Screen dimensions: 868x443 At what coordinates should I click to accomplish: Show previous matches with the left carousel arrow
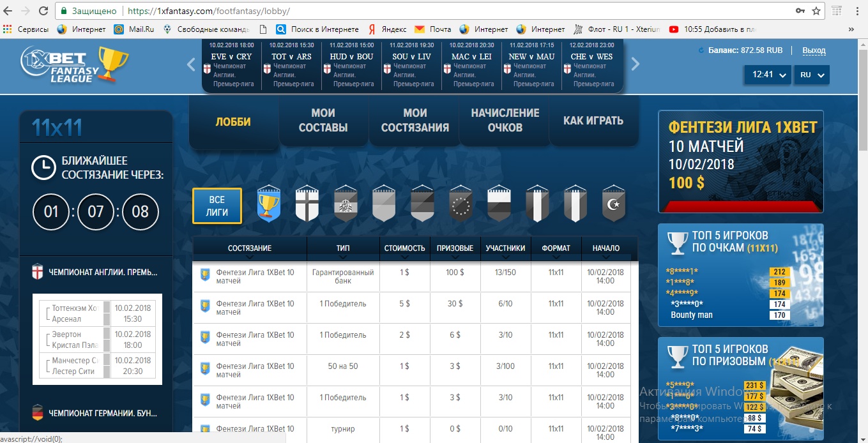(x=191, y=64)
